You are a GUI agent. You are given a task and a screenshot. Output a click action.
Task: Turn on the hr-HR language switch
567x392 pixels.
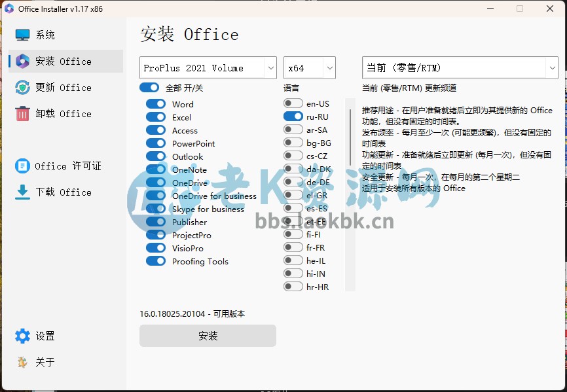[x=293, y=287]
